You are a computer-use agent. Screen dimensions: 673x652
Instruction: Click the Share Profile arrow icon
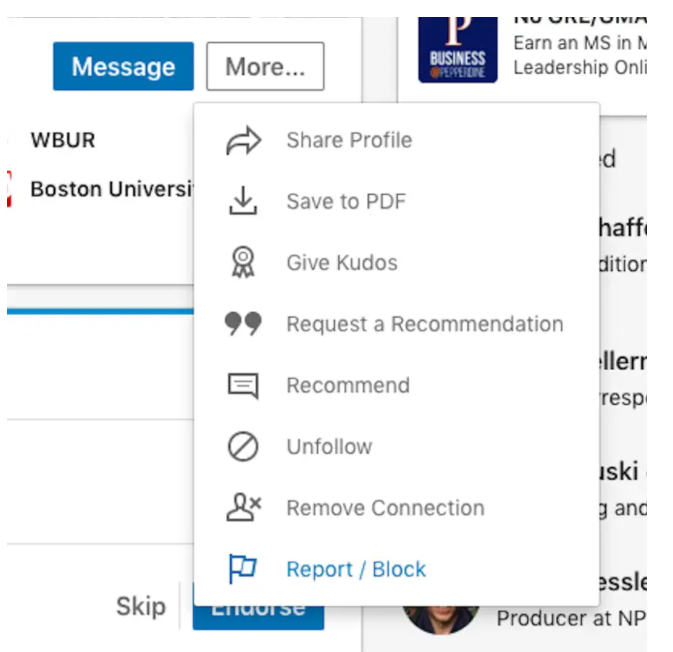click(x=243, y=140)
